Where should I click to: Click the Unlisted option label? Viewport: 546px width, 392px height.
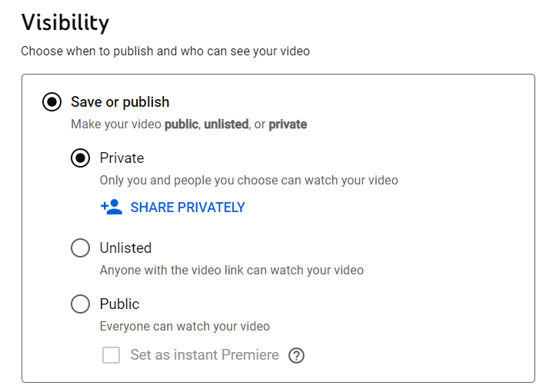(125, 247)
